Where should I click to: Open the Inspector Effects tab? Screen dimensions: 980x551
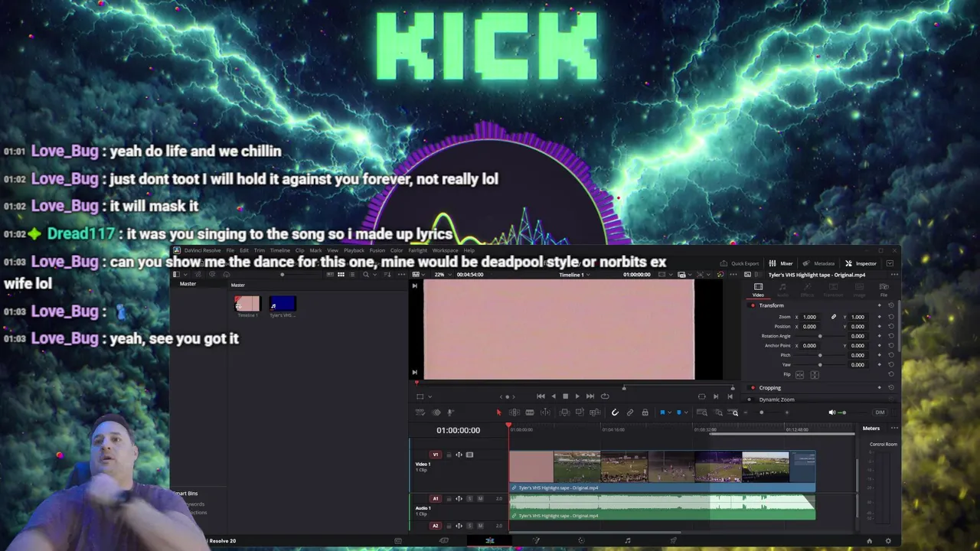pyautogui.click(x=807, y=290)
